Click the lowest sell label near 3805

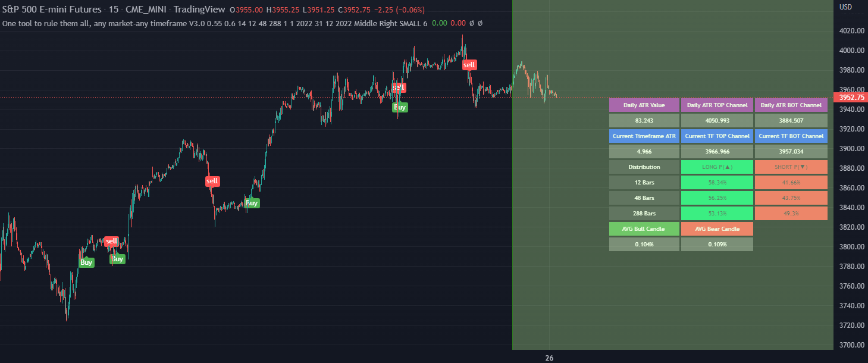coord(111,241)
